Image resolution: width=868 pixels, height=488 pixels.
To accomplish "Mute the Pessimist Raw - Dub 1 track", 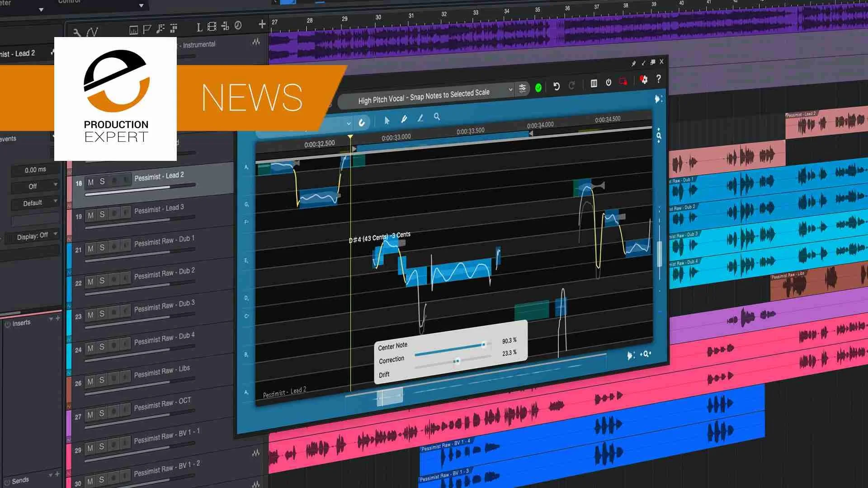I will (x=91, y=248).
